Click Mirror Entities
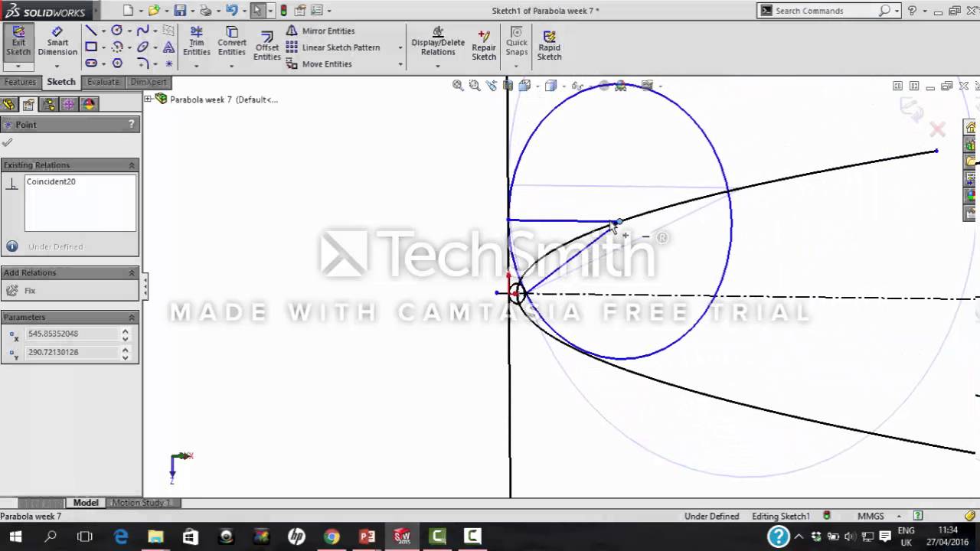Image resolution: width=980 pixels, height=551 pixels. click(320, 31)
